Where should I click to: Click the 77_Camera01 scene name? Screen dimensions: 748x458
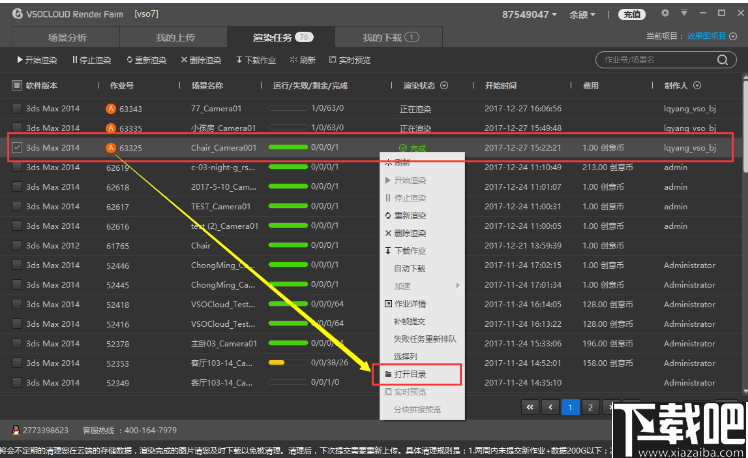coord(216,108)
